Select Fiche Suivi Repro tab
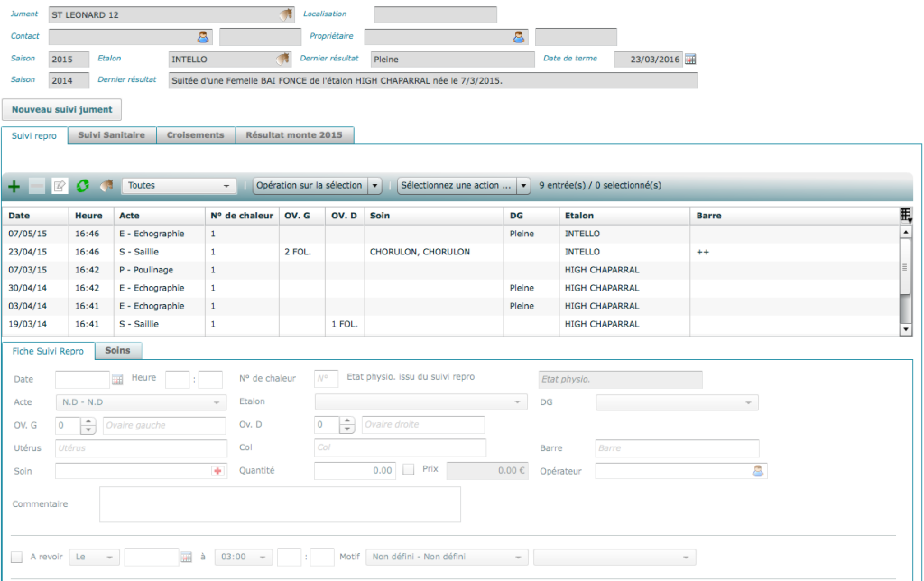924x581 pixels. (49, 351)
